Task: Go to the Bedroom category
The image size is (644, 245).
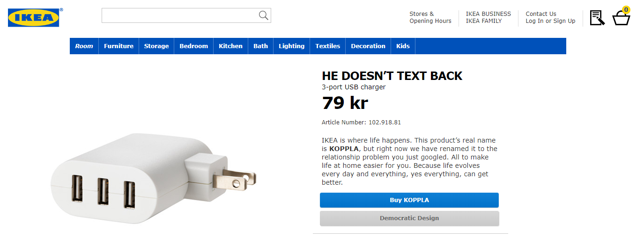Action: click(x=193, y=46)
